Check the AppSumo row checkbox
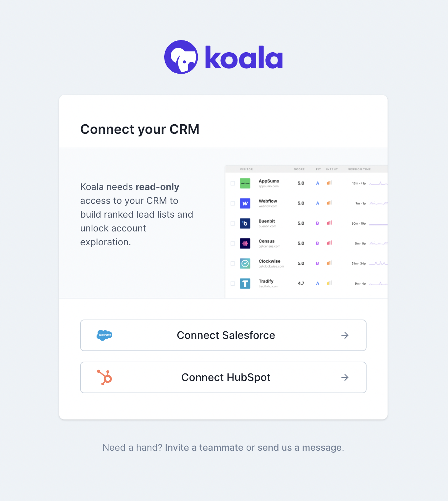448x501 pixels. 233,183
